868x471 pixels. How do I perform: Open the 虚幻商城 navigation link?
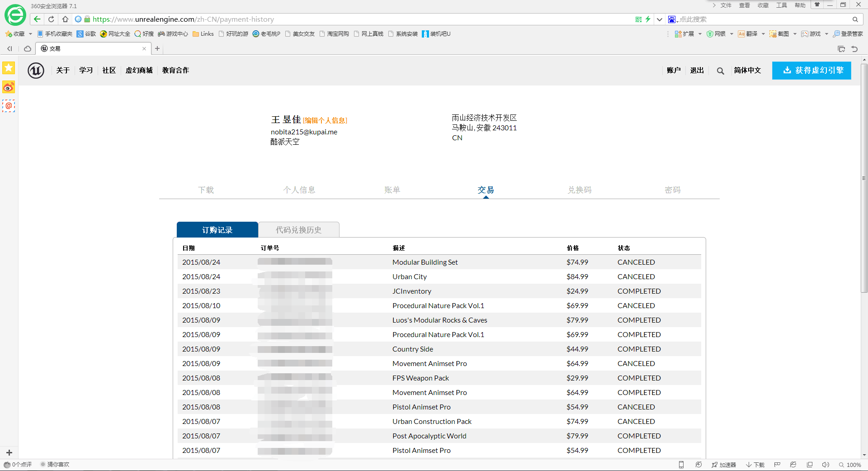point(139,71)
